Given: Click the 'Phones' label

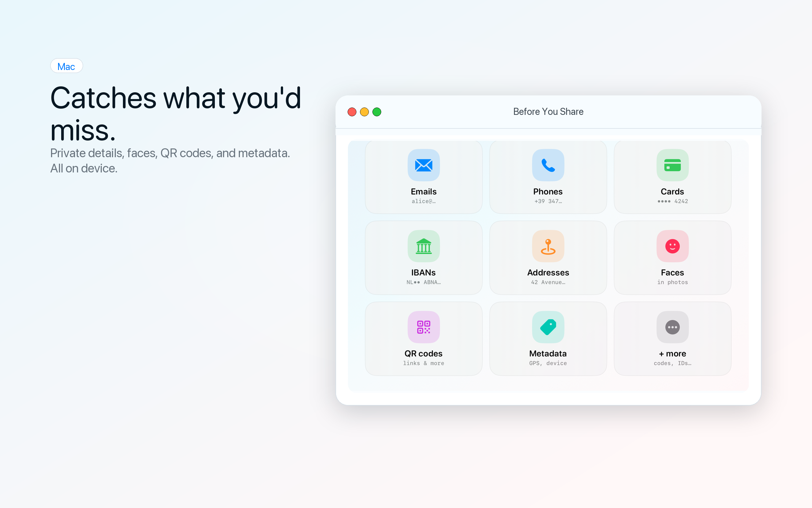Looking at the screenshot, I should [548, 192].
